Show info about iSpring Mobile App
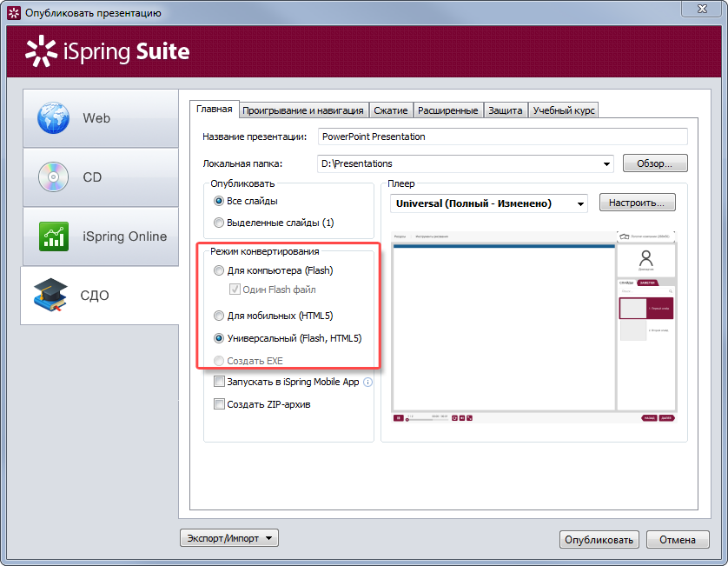The width and height of the screenshot is (728, 566). (x=367, y=382)
